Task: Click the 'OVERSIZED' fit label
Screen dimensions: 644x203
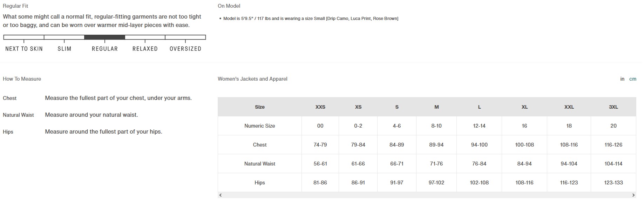Action: pos(185,49)
